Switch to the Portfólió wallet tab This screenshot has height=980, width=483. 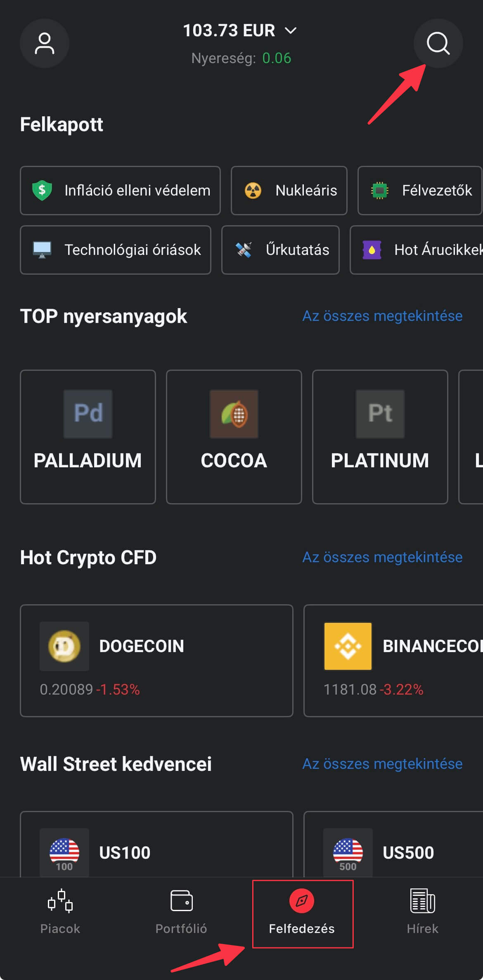pos(181,912)
